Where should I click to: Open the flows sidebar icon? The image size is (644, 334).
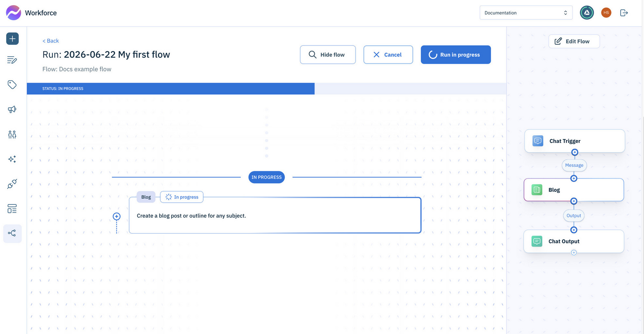point(12,234)
